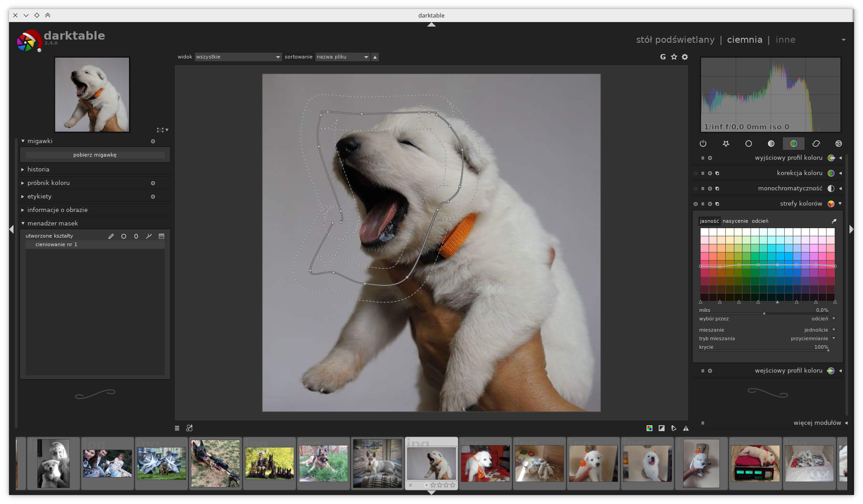Open the effects modules group icon
Screen dimensions: 863x504
(x=839, y=144)
